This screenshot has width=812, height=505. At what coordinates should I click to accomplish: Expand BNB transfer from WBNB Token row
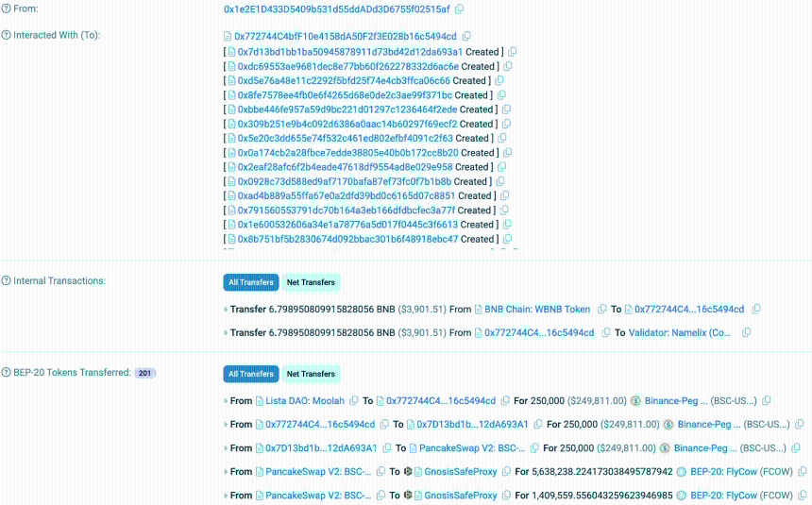[x=226, y=310]
